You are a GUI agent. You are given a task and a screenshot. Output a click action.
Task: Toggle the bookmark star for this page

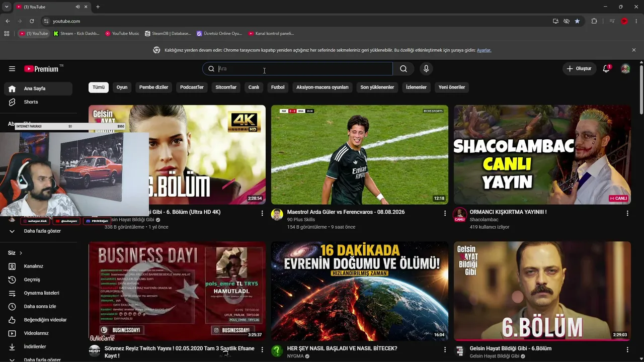[577, 21]
